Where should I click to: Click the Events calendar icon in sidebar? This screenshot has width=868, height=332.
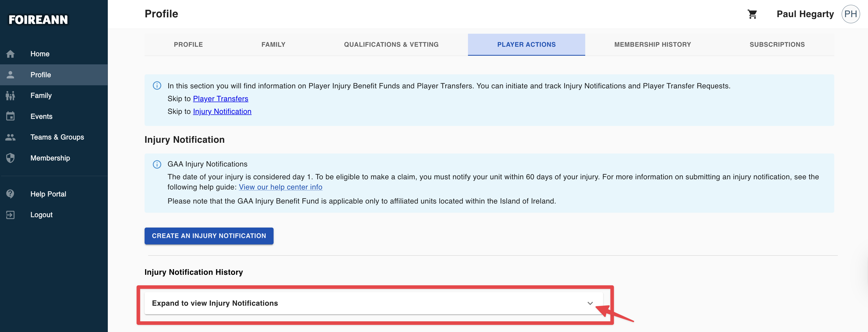click(10, 116)
